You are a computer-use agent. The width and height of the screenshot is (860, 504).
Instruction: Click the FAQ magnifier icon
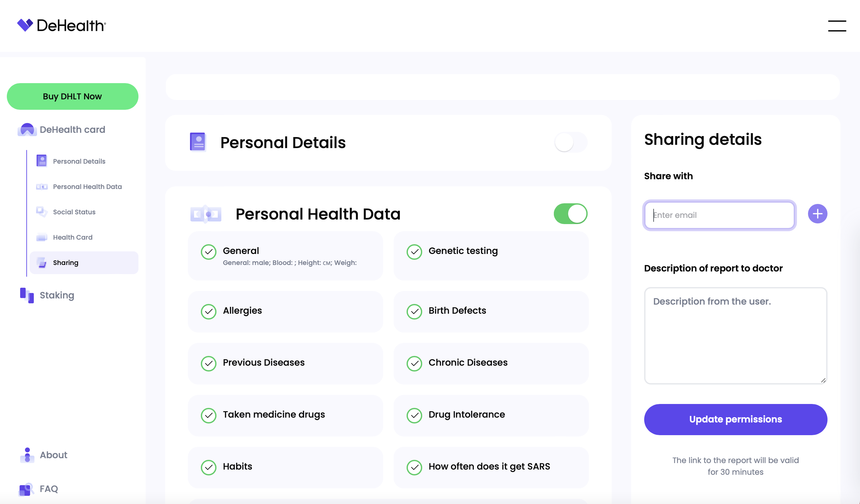pos(26,489)
